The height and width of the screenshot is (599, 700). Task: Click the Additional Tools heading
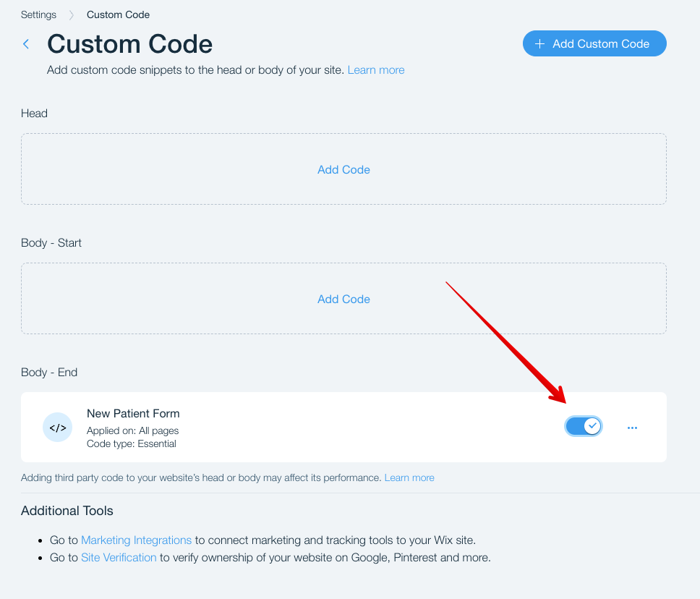click(x=67, y=511)
